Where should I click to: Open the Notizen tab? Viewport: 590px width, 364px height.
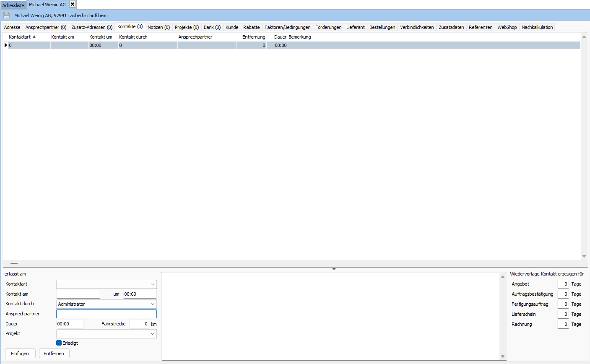[159, 27]
